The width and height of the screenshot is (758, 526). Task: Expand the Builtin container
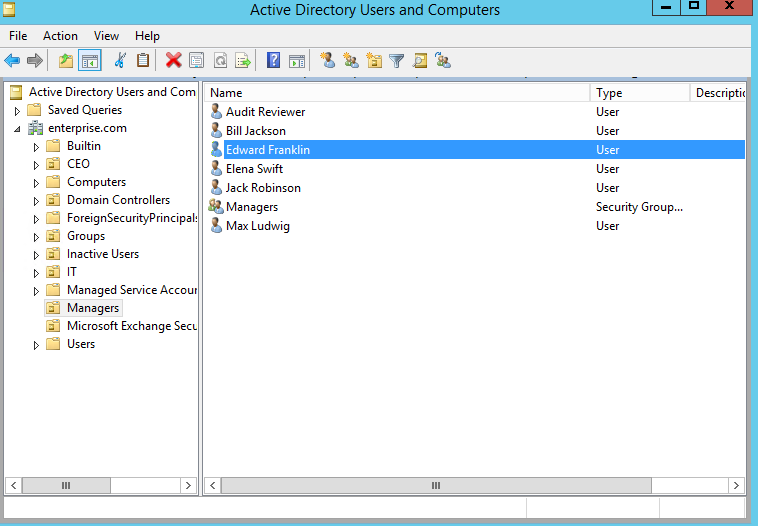tap(36, 147)
